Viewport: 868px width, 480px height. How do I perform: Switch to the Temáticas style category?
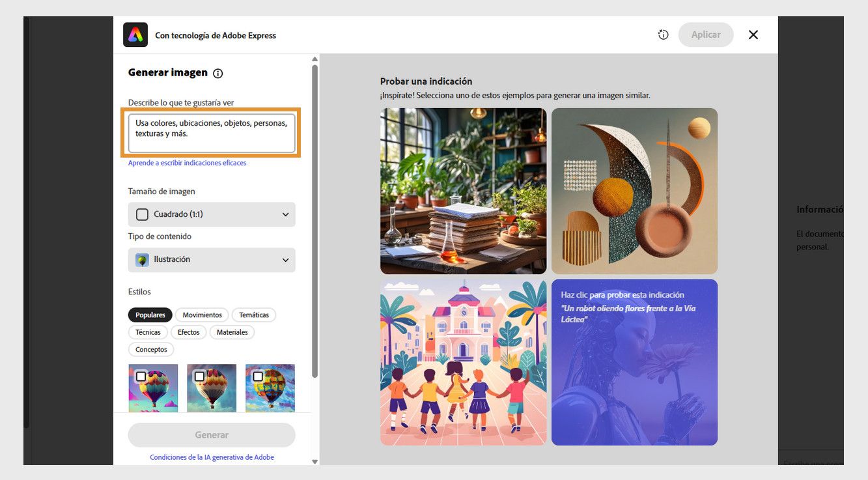point(253,315)
